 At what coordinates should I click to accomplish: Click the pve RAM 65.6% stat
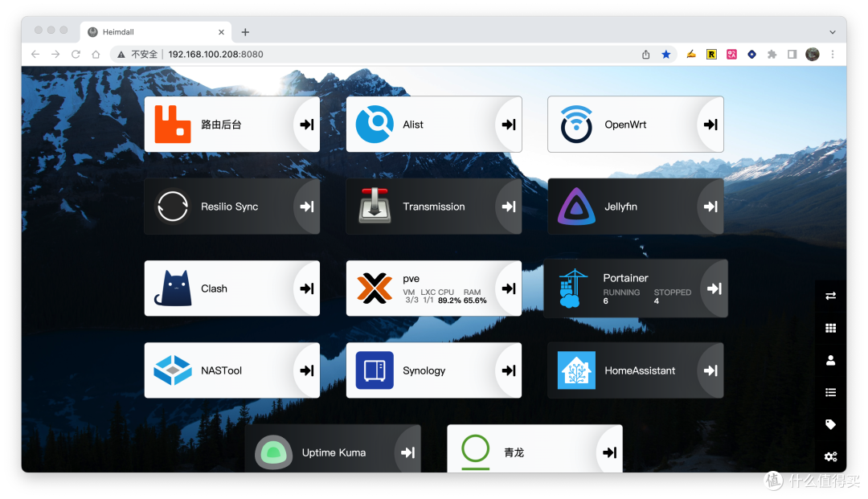475,301
